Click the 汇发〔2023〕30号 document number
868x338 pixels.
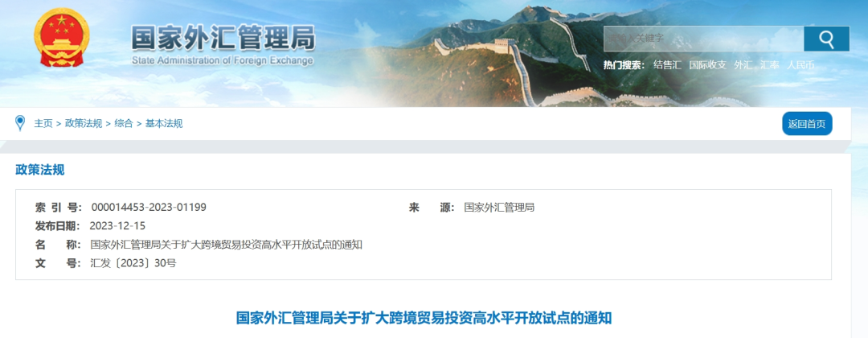[133, 263]
